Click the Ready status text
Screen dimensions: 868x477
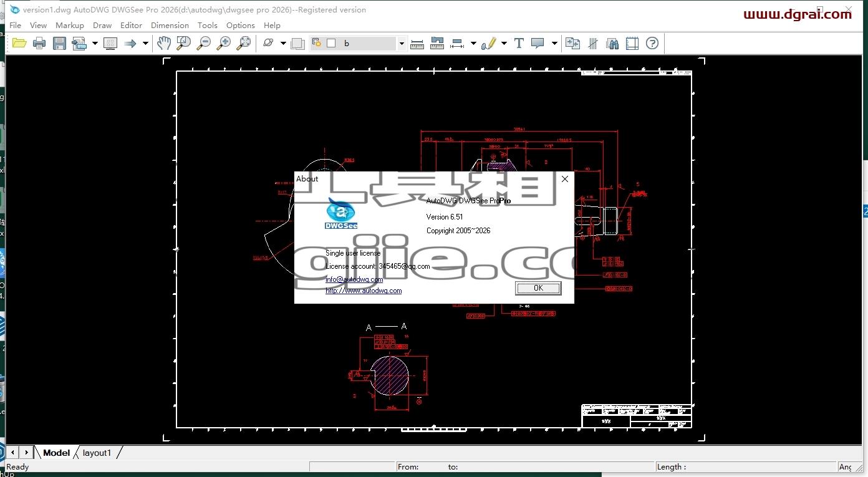pos(17,466)
